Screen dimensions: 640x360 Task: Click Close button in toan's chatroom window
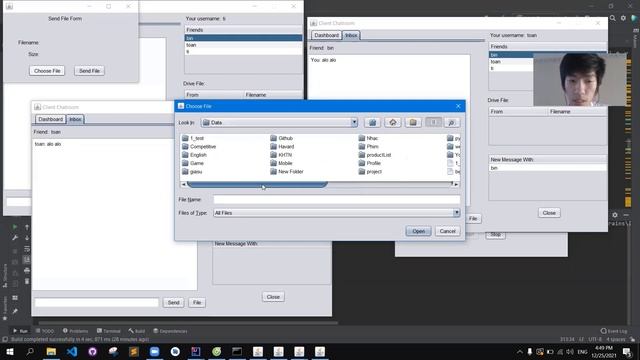549,213
